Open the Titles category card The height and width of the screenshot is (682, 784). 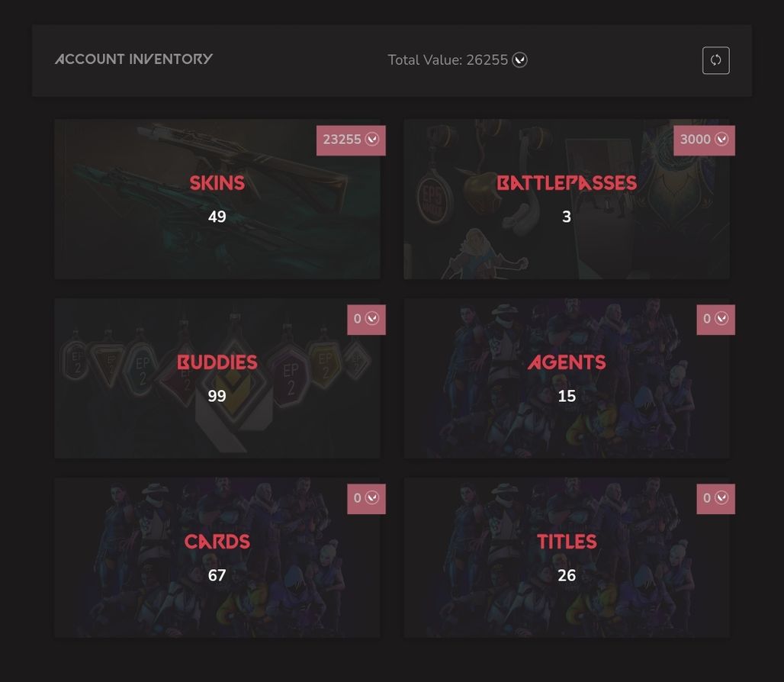567,558
